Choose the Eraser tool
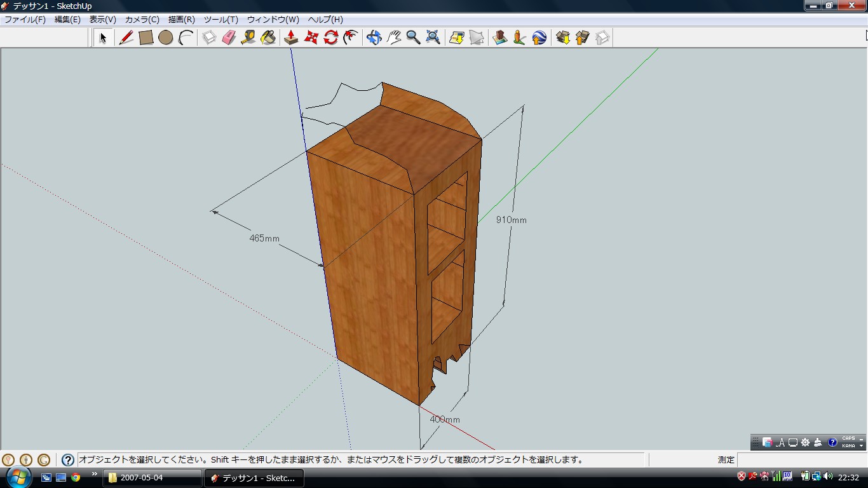The image size is (868, 488). [229, 38]
